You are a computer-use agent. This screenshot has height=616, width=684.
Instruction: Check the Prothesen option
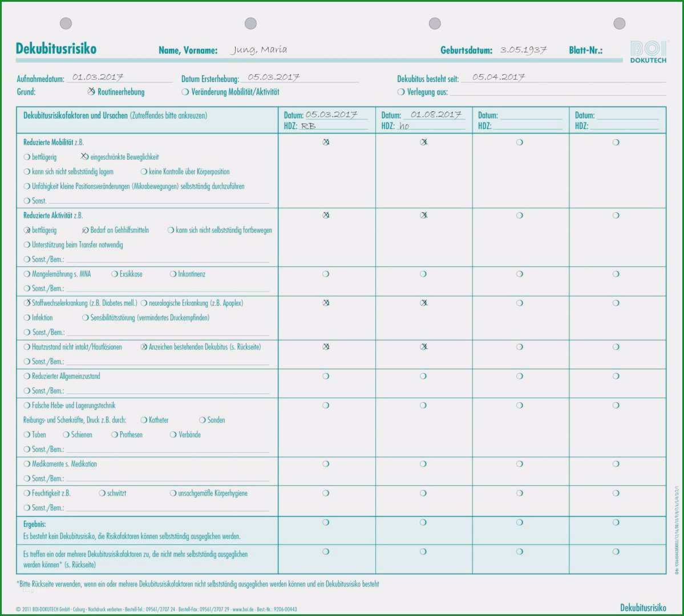click(x=115, y=435)
